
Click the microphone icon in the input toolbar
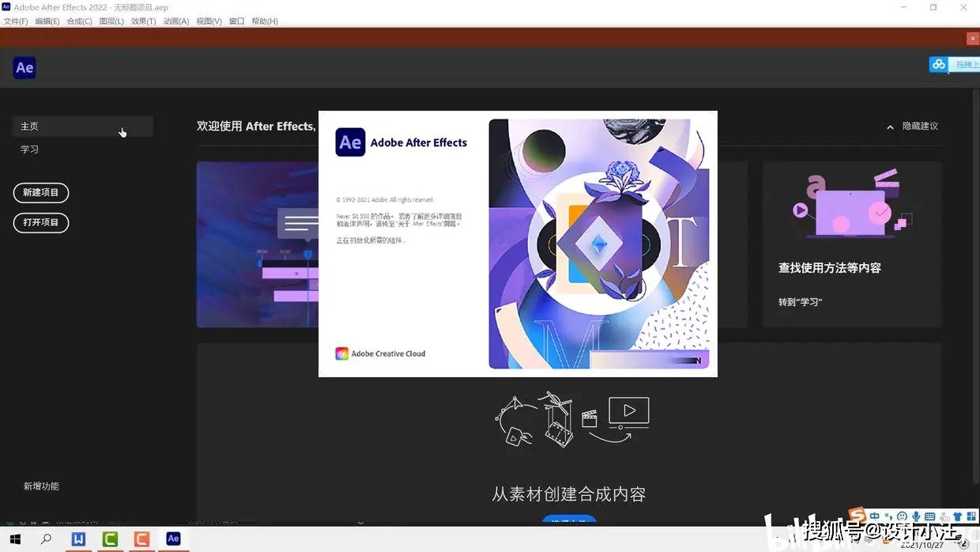tap(916, 516)
